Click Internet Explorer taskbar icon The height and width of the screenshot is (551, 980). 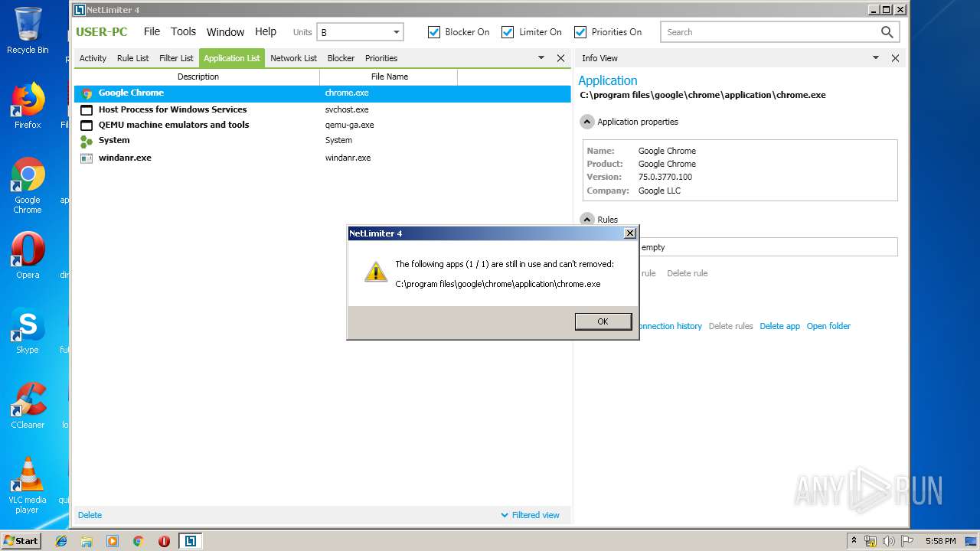61,541
